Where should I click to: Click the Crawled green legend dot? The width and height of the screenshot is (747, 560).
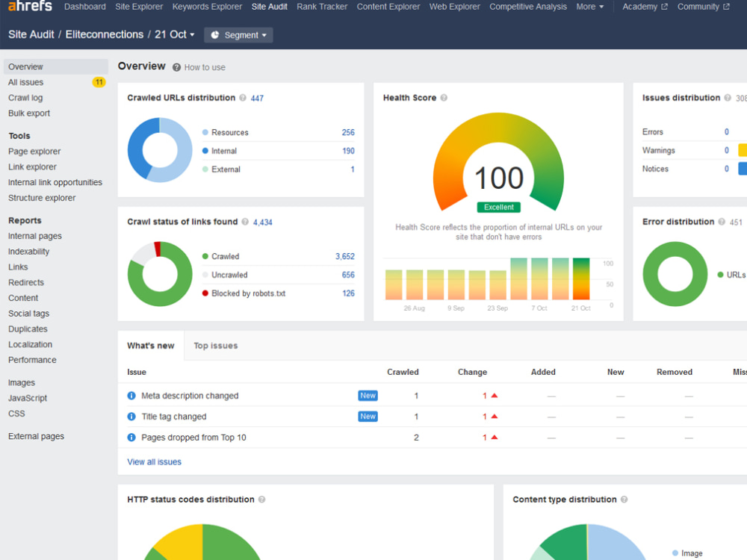click(x=205, y=256)
